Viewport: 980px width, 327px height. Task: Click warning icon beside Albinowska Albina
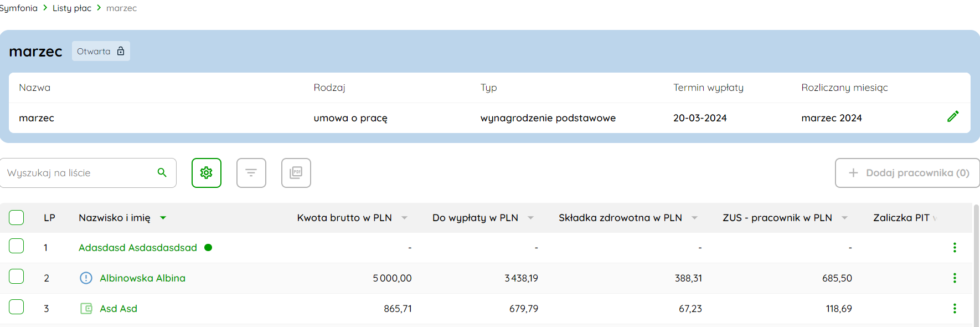pos(86,278)
